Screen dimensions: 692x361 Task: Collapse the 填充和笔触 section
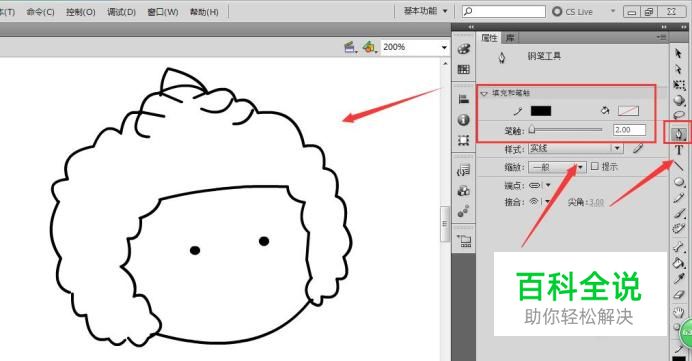click(x=484, y=93)
